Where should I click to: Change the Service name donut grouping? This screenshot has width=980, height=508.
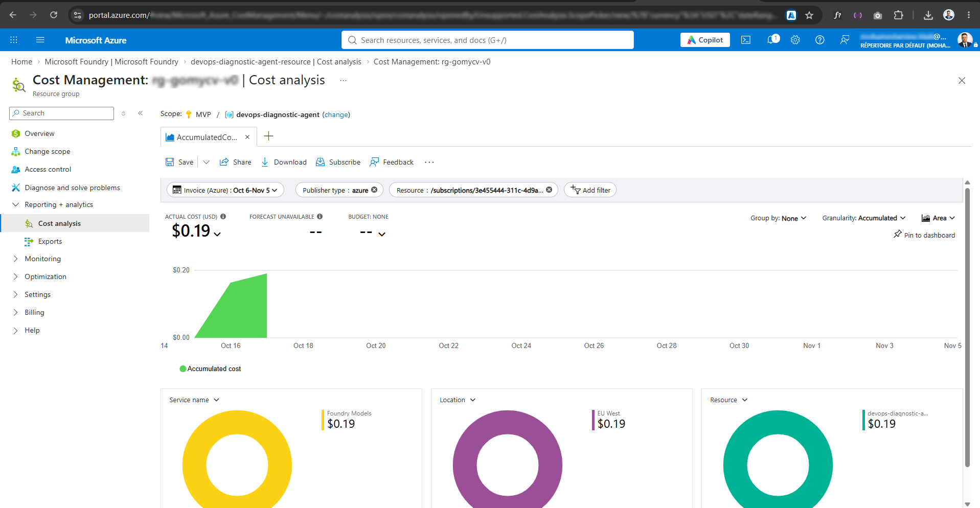tap(194, 400)
